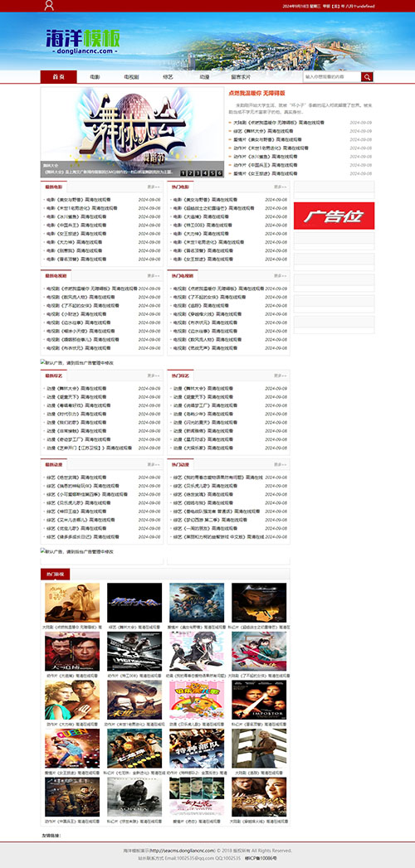This screenshot has height=868, width=415.
Task: Switch to carousel slide number 6
Action: 219,173
